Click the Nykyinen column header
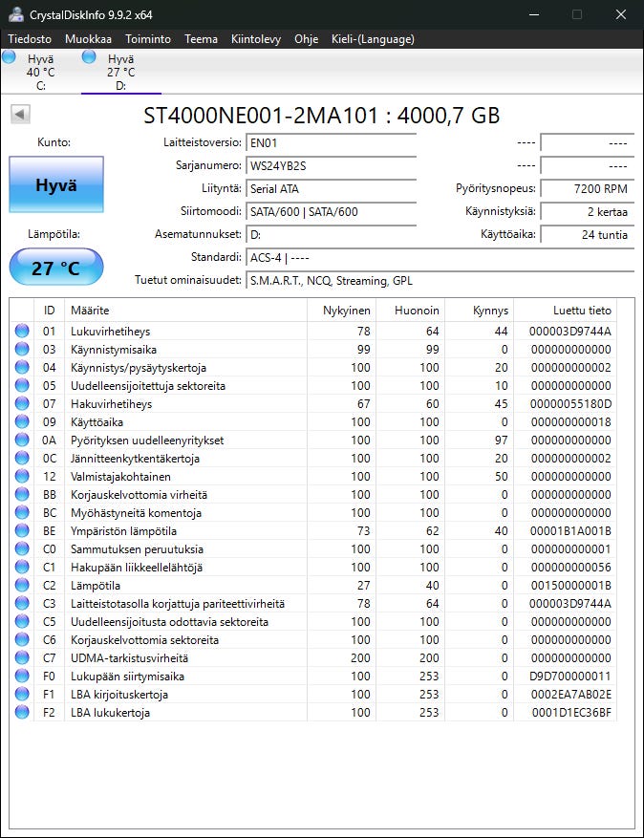644x838 pixels. point(342,310)
